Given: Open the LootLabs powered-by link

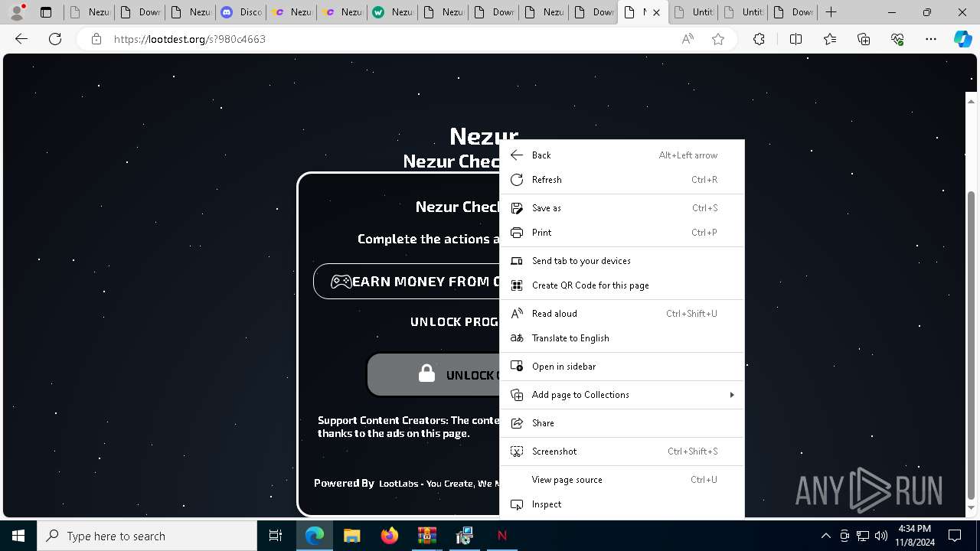Looking at the screenshot, I should point(439,484).
